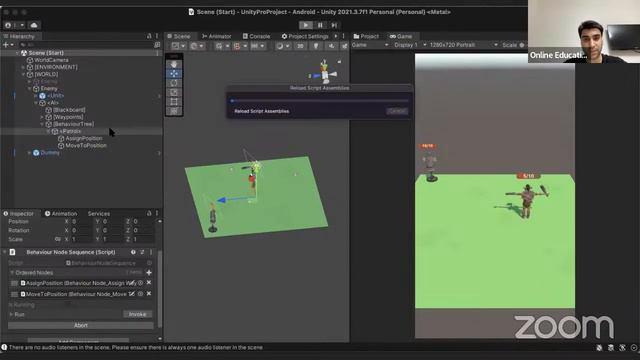Lock the Hierarchy panel
Image resolution: width=640 pixels, height=360 pixels.
tap(149, 36)
